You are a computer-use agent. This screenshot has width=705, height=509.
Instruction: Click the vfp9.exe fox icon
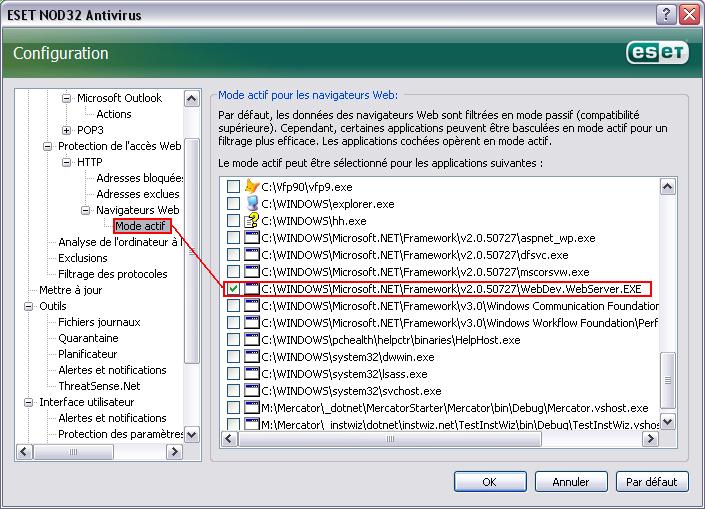click(252, 186)
